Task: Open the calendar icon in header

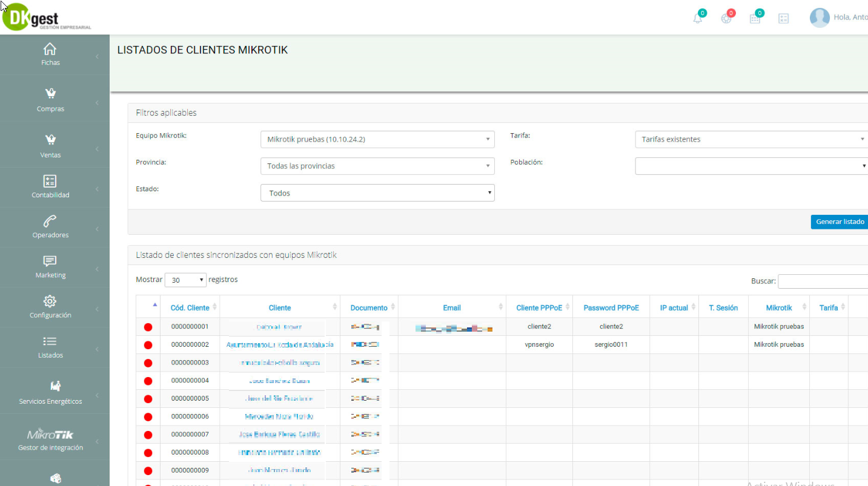Action: 755,18
